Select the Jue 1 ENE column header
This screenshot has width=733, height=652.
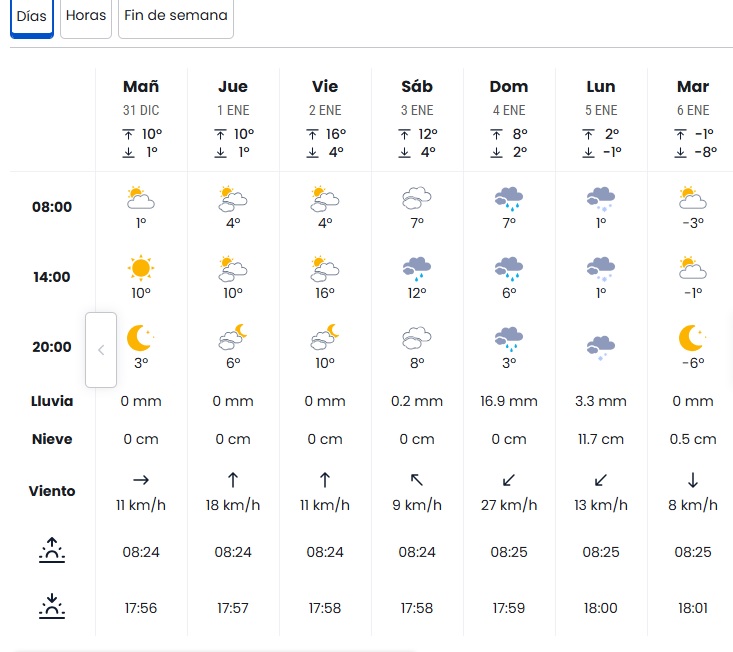click(233, 97)
